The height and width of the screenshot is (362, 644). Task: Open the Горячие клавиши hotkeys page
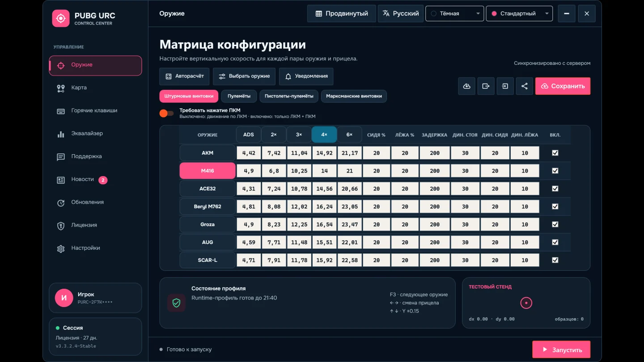95,110
